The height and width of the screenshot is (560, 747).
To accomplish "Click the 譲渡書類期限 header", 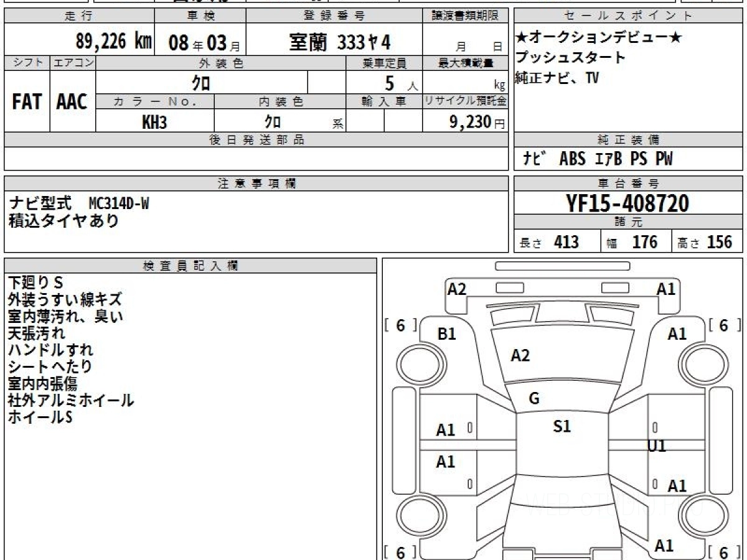I will [465, 16].
